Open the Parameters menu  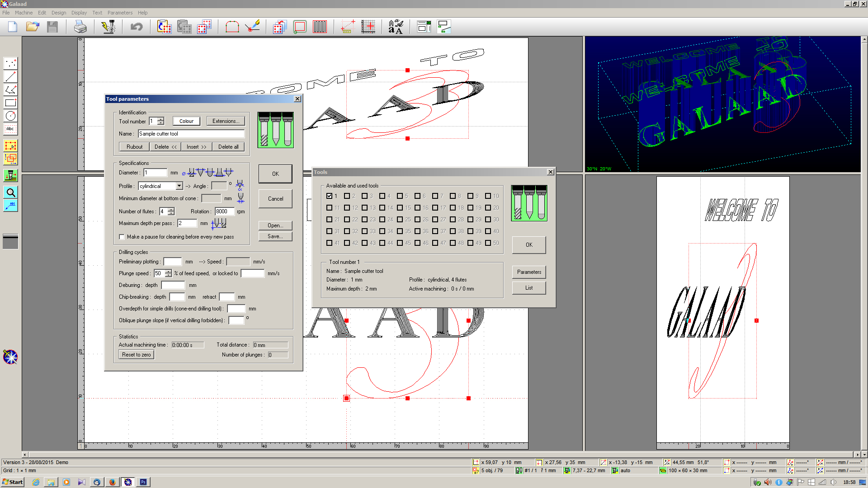pos(120,13)
